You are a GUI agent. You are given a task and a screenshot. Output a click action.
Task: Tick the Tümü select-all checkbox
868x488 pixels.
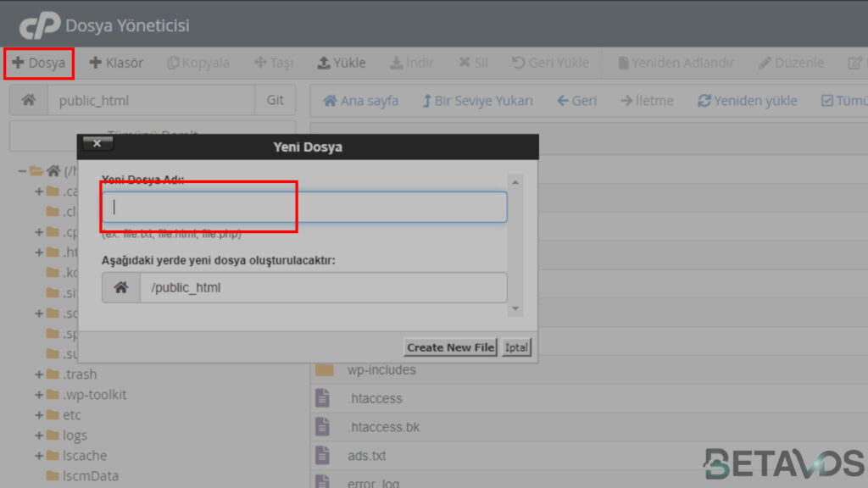pos(827,101)
